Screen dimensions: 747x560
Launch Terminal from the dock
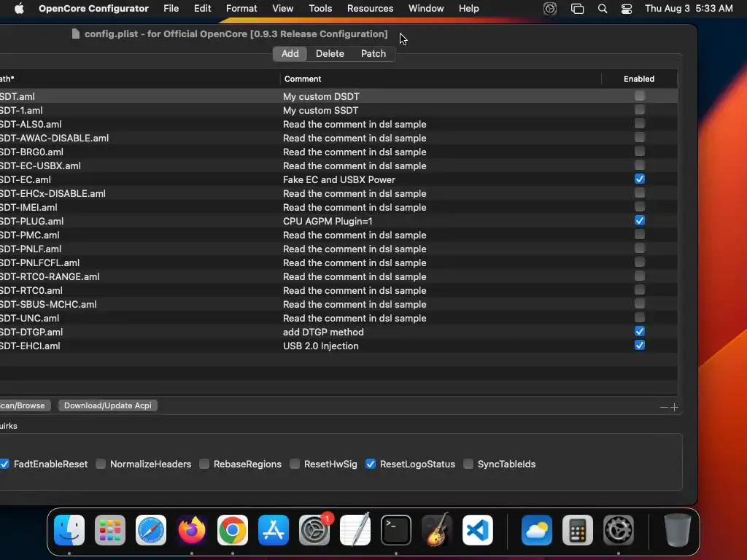coord(396,530)
